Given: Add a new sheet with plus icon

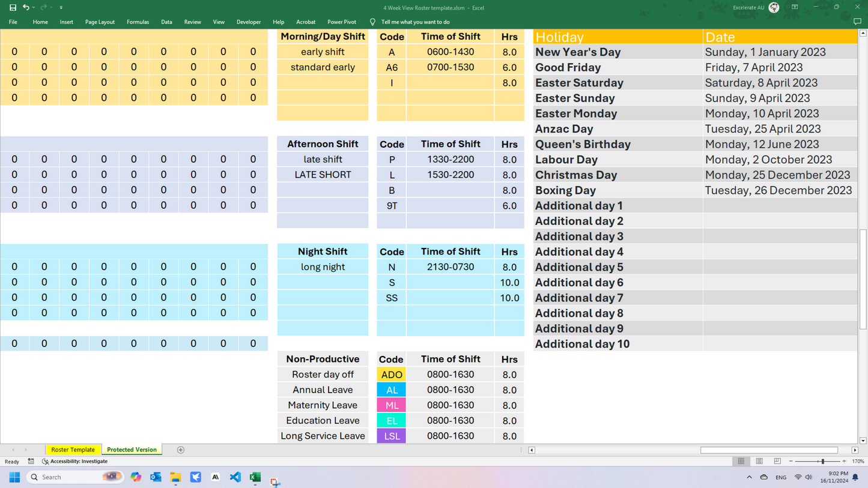Looking at the screenshot, I should [181, 450].
